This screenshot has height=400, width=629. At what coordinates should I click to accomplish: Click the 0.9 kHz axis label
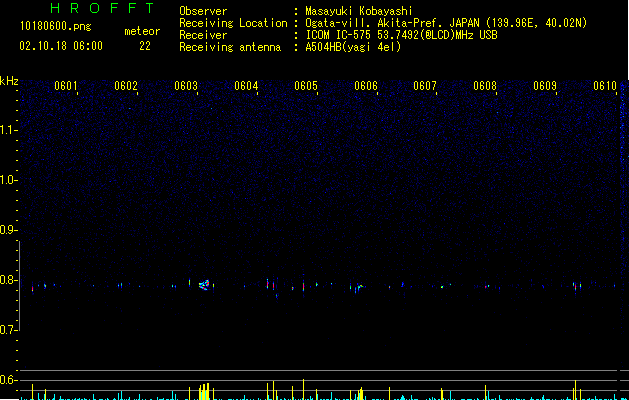click(9, 230)
